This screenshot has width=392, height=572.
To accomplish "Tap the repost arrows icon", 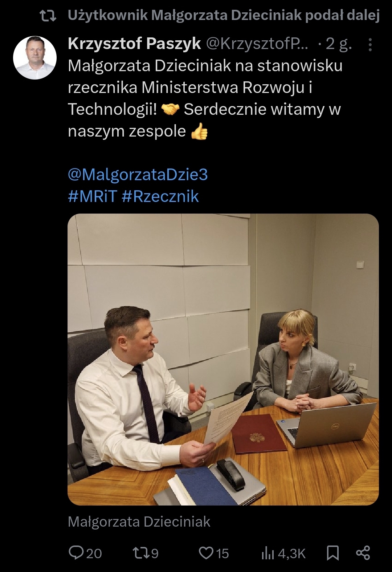I will pyautogui.click(x=141, y=553).
